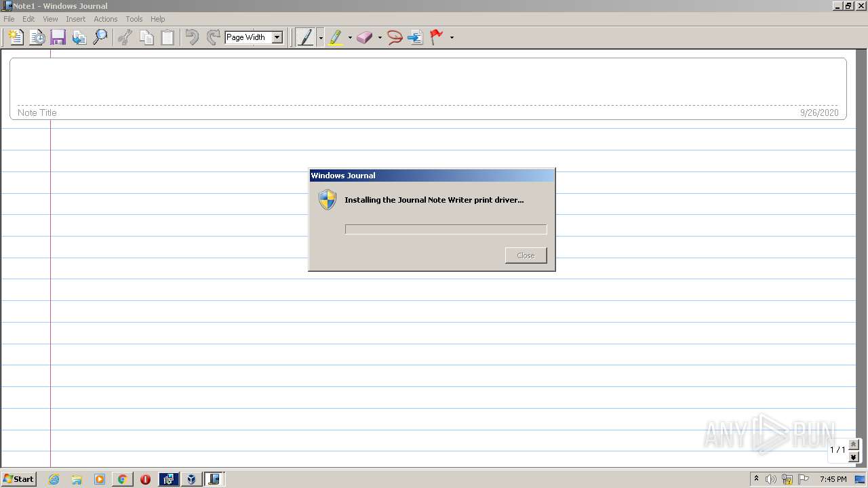Expand the Highlighter options arrow

[x=350, y=38]
